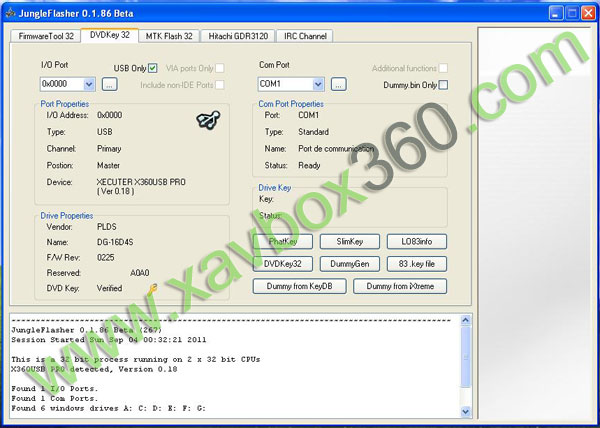Click the Channel Primary value

(x=109, y=149)
